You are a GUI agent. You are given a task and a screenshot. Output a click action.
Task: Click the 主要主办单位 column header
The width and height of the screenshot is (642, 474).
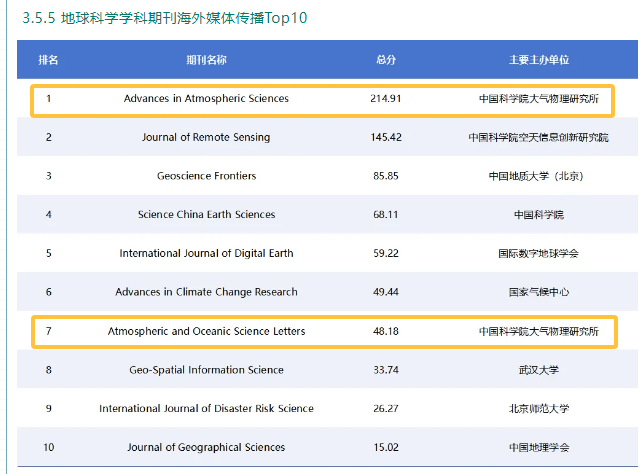click(x=538, y=60)
